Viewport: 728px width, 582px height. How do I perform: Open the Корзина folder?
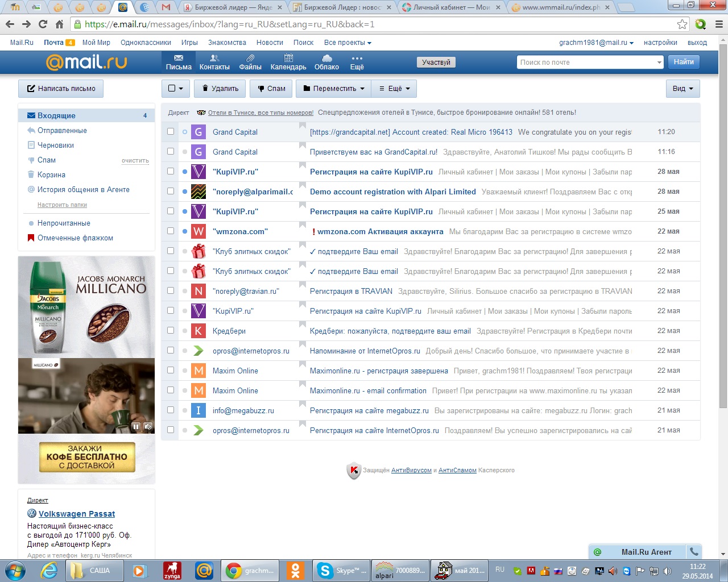point(51,174)
